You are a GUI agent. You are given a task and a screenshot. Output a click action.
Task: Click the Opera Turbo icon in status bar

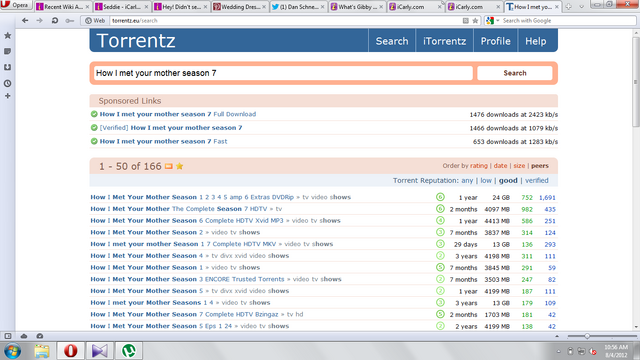click(x=40, y=336)
